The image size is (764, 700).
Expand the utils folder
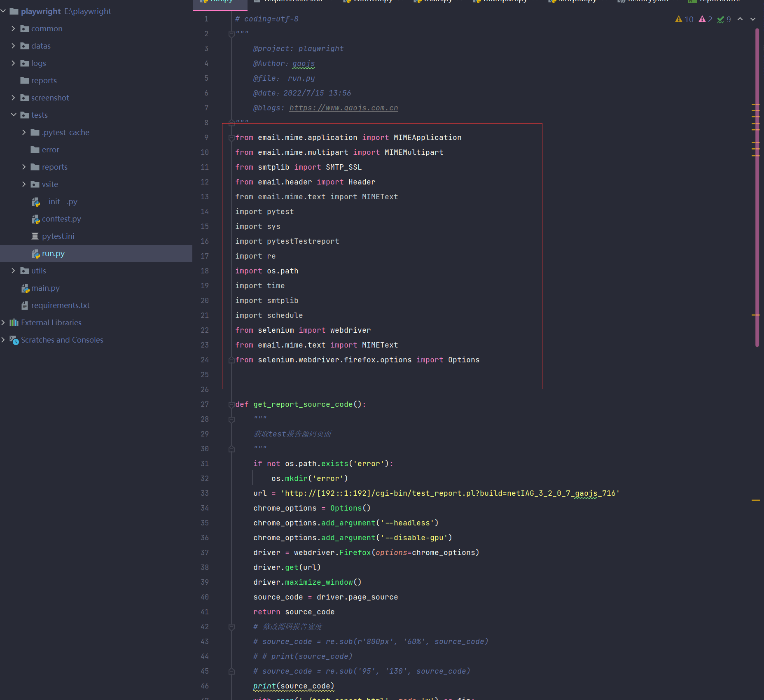[13, 271]
